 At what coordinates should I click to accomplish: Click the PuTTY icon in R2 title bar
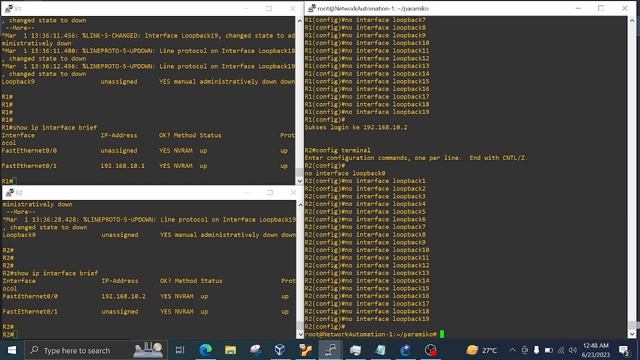click(10, 192)
